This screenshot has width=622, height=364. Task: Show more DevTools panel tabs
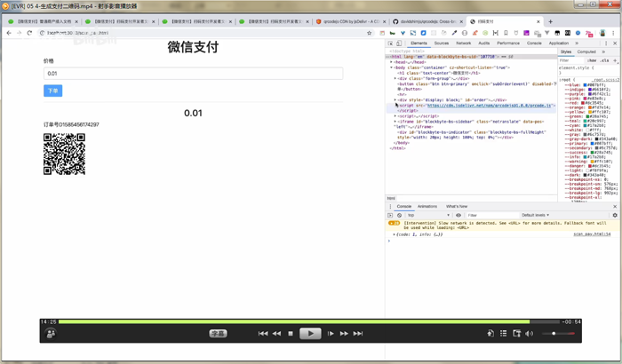coord(577,43)
